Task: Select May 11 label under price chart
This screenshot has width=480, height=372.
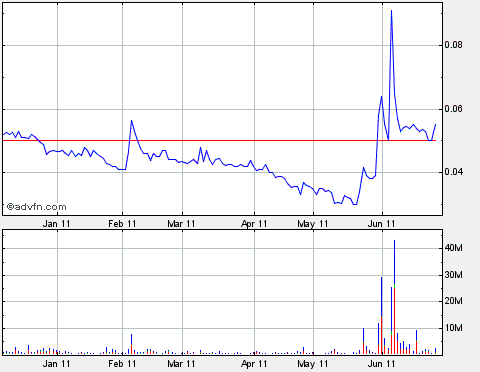Action: pos(313,224)
